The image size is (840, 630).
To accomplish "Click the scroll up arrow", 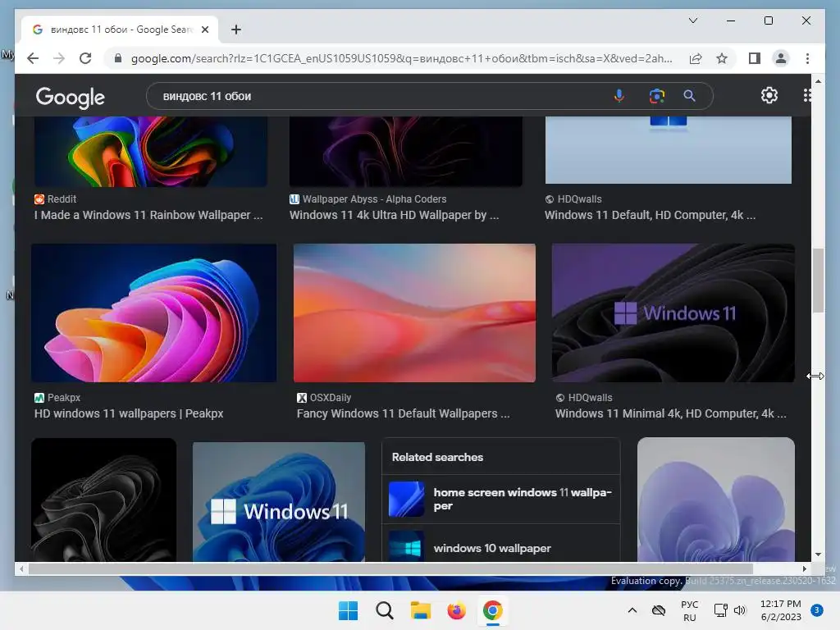I will 818,81.
